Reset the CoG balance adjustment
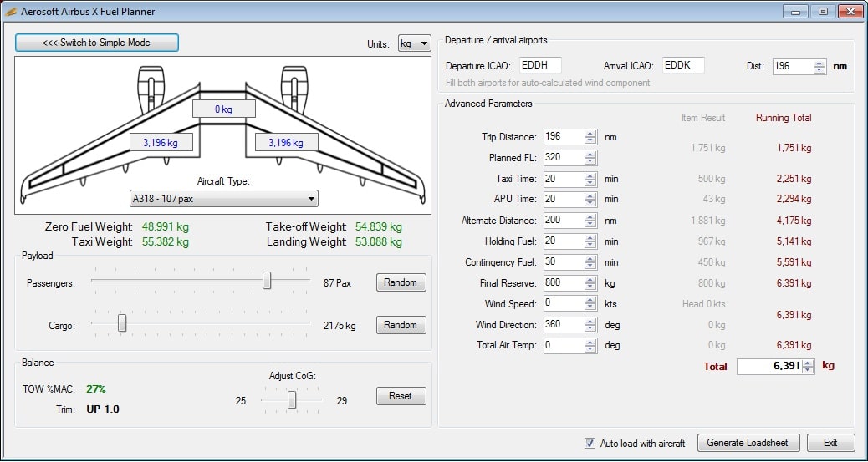868x462 pixels. click(401, 396)
